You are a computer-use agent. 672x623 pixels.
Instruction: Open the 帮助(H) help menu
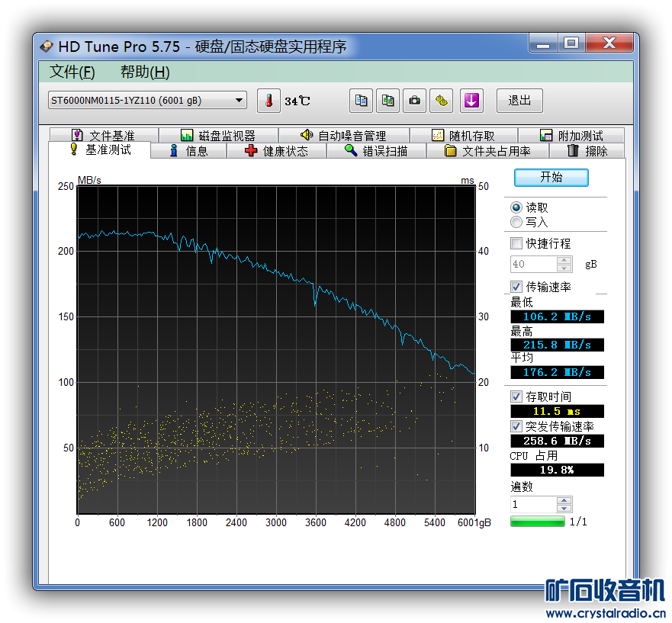145,72
